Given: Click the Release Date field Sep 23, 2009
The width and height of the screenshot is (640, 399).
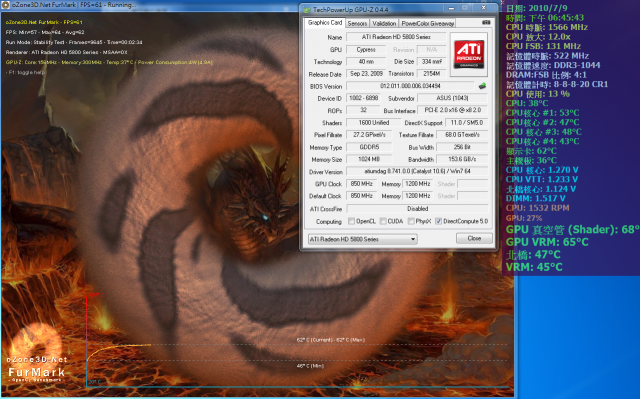Looking at the screenshot, I should coord(366,74).
